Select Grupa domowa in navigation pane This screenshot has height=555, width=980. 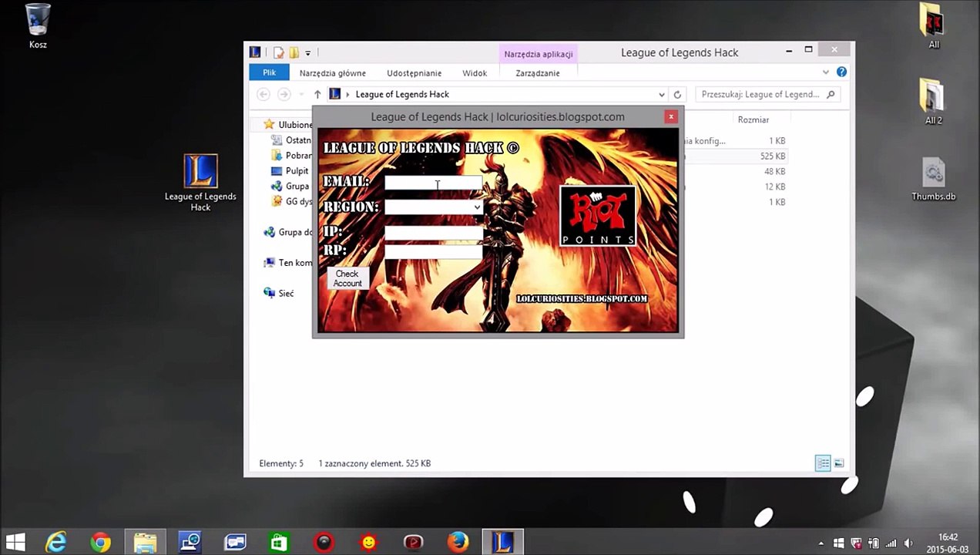pyautogui.click(x=287, y=232)
